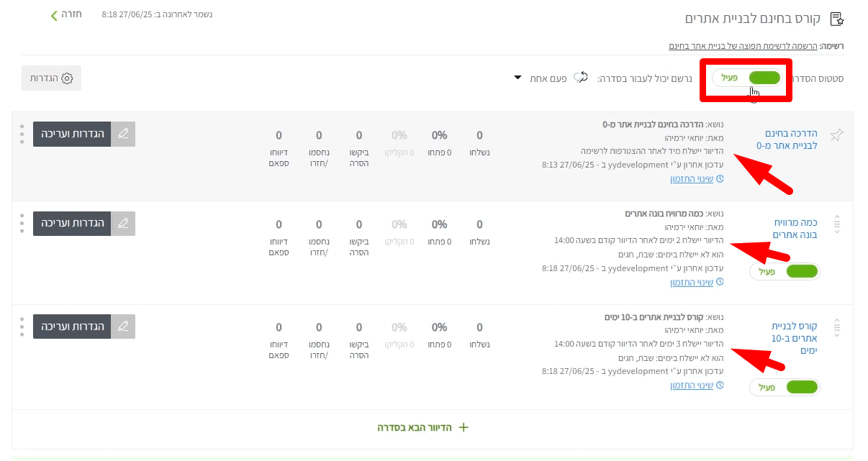
Task: Click the clock icon beside שינוי התזמון in כמה מרוויח row
Action: (x=718, y=283)
